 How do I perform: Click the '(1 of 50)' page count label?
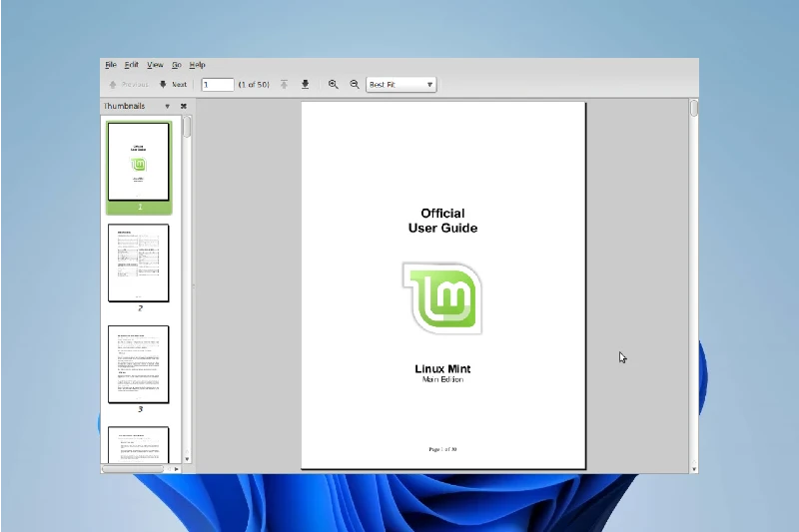pyautogui.click(x=254, y=85)
